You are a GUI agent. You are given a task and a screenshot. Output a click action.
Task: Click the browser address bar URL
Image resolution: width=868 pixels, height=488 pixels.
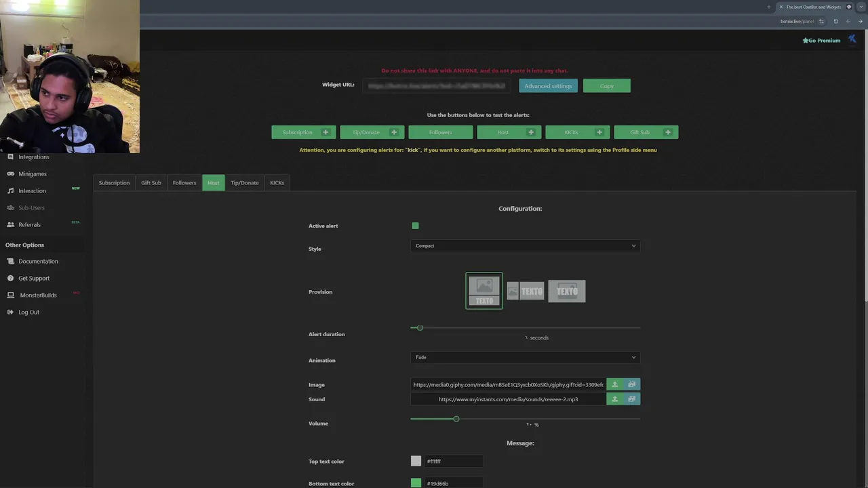click(x=797, y=21)
